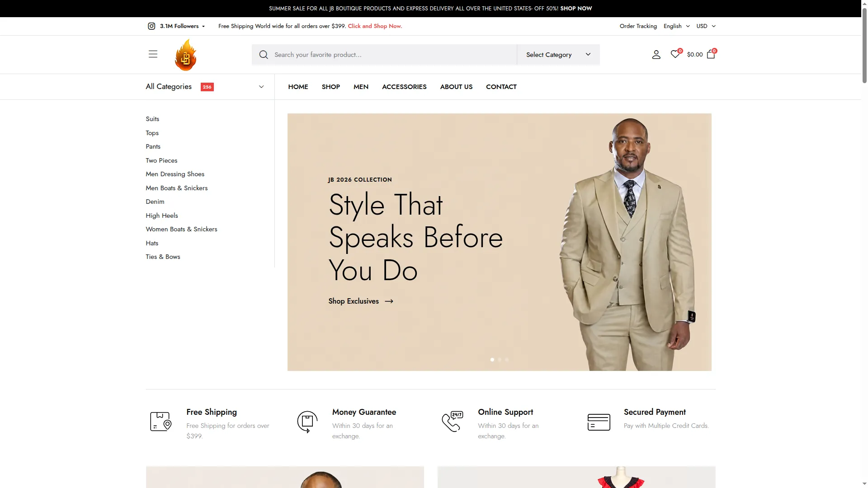Select the first hero slider dot
Screen dimensions: 868x488
(x=492, y=360)
